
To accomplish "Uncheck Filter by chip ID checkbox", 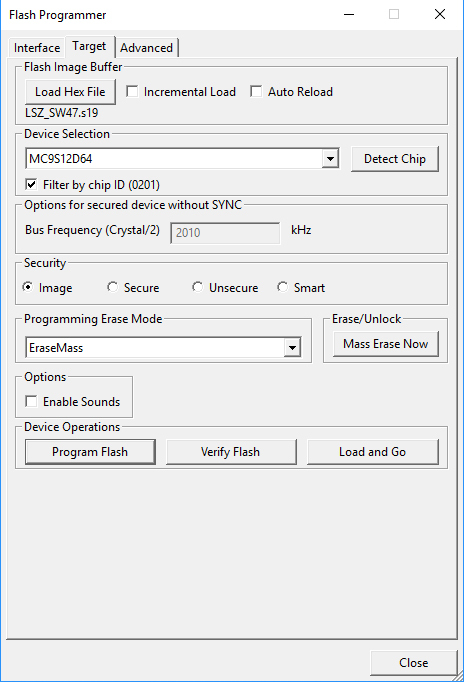I will tap(31, 184).
